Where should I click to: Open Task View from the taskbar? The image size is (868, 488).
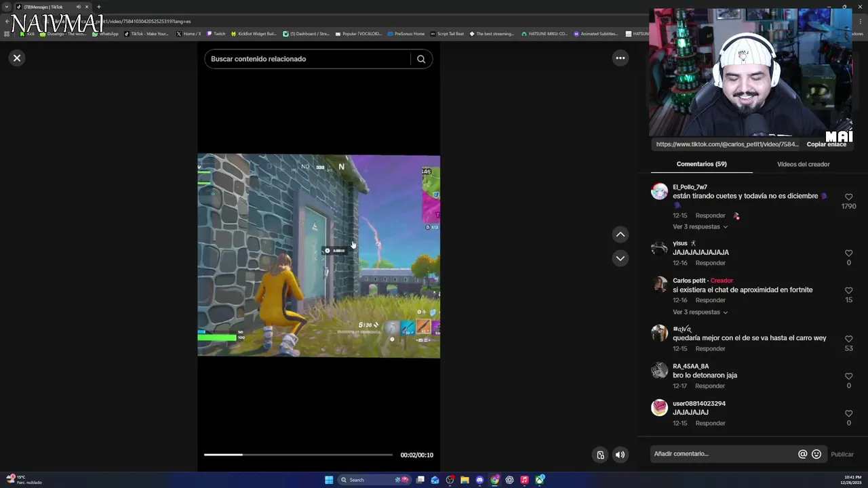(420, 480)
